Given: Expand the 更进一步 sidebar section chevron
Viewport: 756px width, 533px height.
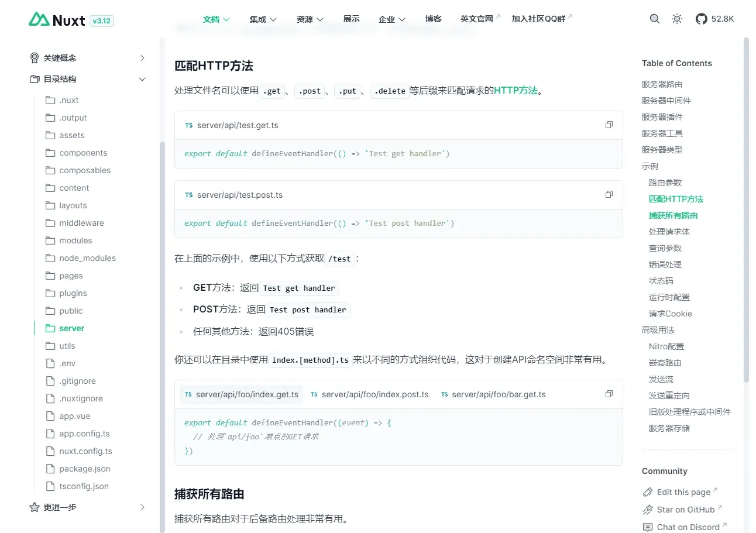Looking at the screenshot, I should point(142,507).
